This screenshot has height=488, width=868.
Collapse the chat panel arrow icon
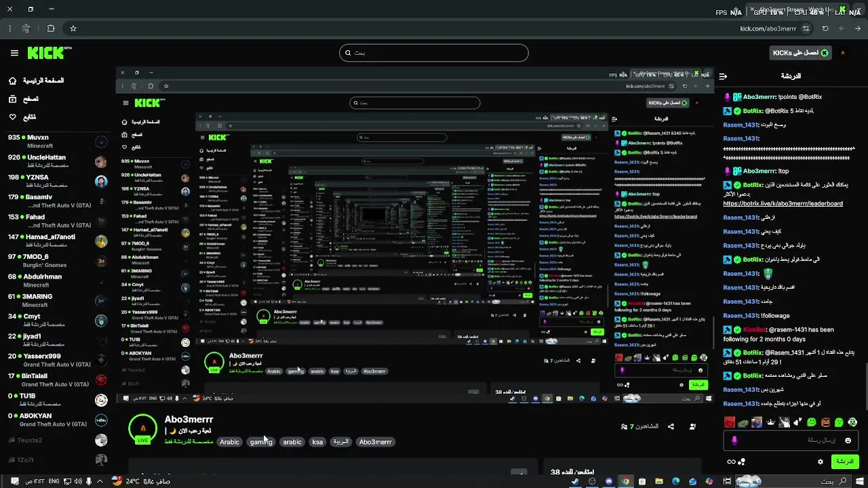(723, 76)
